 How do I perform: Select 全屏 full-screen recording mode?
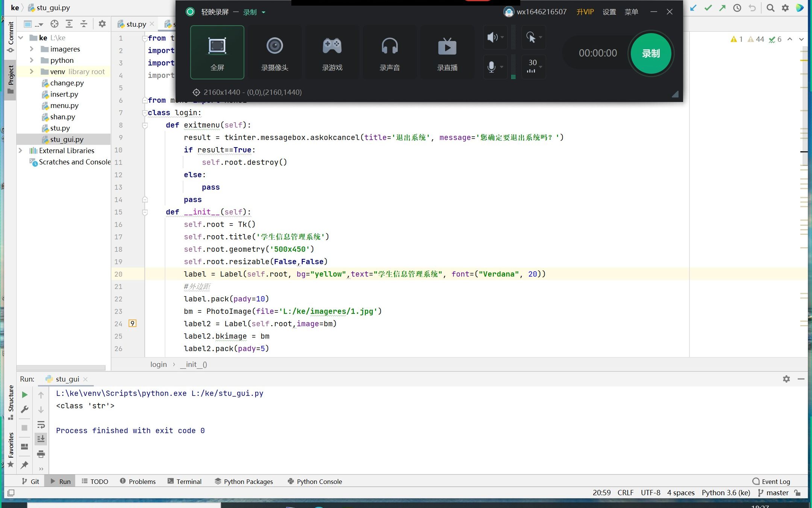(x=217, y=53)
